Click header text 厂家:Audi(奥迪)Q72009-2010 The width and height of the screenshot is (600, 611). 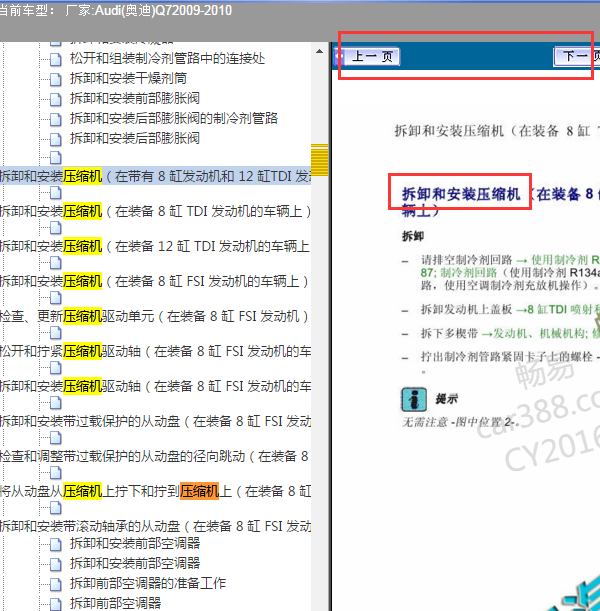(148, 11)
